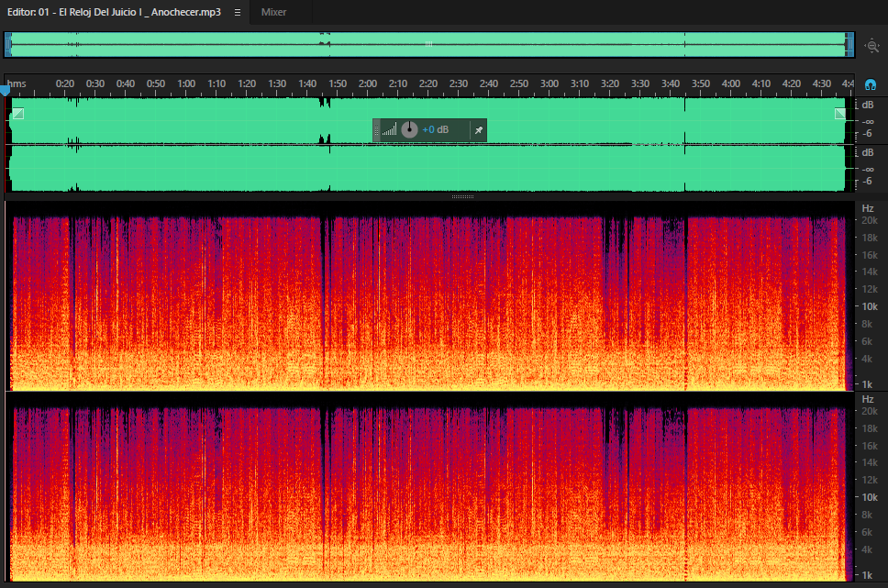888x588 pixels.
Task: Switch to the Mixer tab
Action: click(x=273, y=12)
